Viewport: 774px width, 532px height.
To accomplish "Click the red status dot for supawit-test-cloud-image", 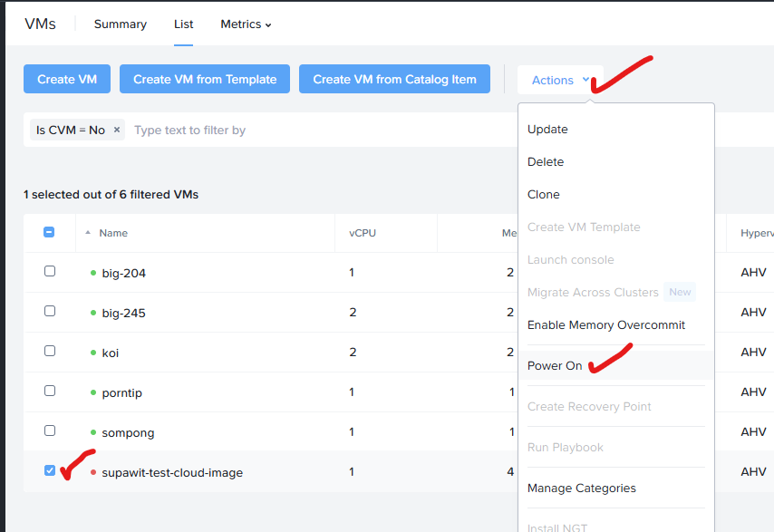I will tap(92, 472).
